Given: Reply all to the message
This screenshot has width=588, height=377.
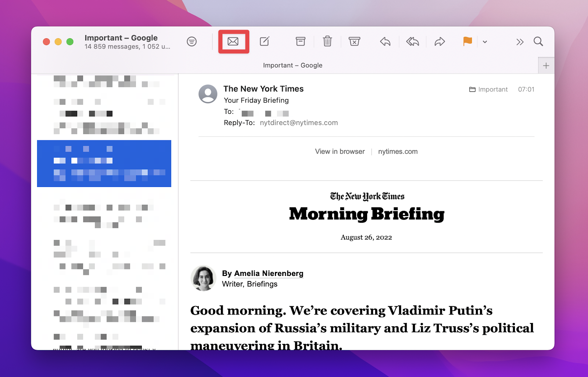Looking at the screenshot, I should coord(412,42).
